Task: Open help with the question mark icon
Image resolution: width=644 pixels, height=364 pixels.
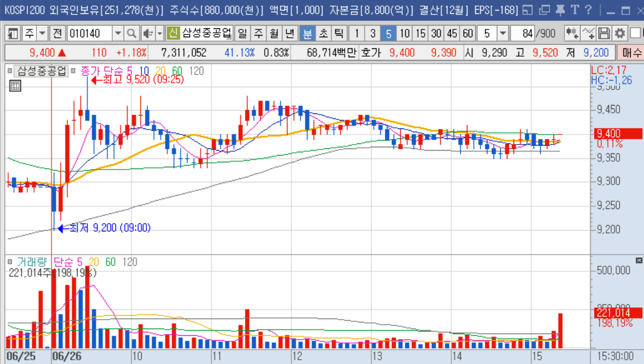Action: 588,10
